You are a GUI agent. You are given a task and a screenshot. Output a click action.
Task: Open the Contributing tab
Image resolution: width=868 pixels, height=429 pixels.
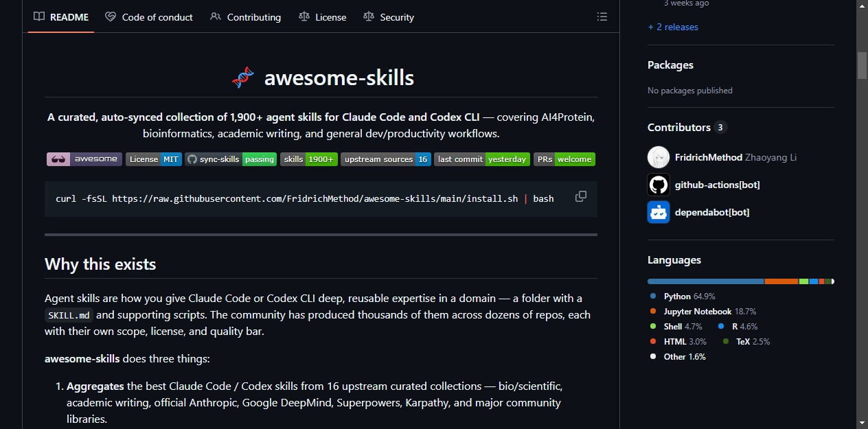point(245,16)
